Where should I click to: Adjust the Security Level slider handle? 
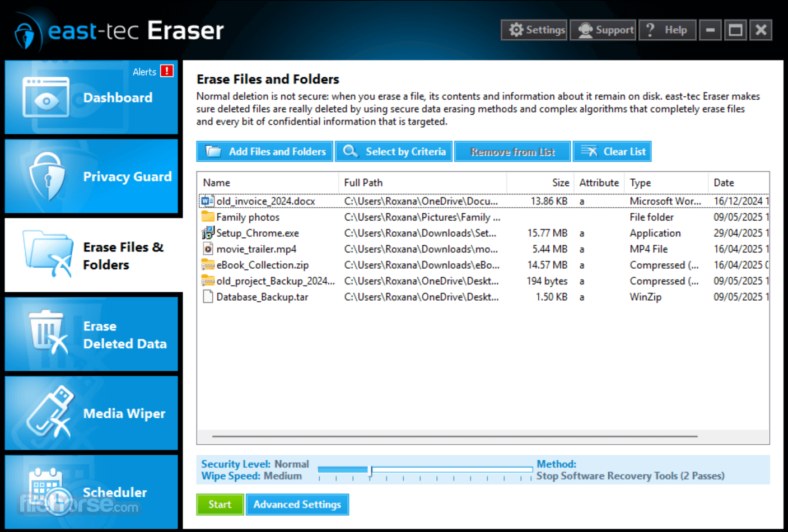[x=370, y=471]
